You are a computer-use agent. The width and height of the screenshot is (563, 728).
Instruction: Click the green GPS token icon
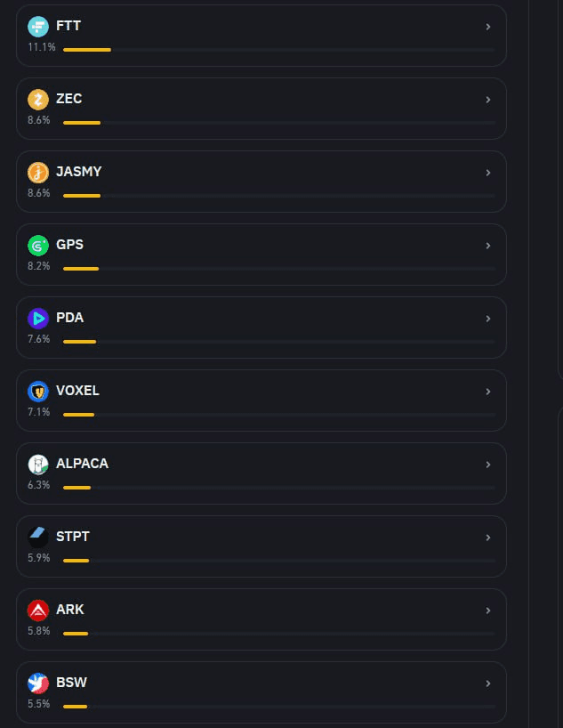pos(38,245)
